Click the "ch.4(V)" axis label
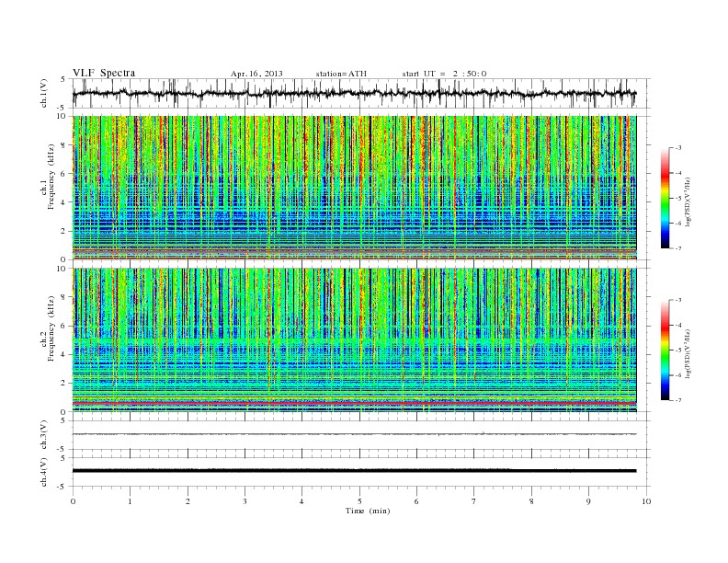 [x=44, y=472]
